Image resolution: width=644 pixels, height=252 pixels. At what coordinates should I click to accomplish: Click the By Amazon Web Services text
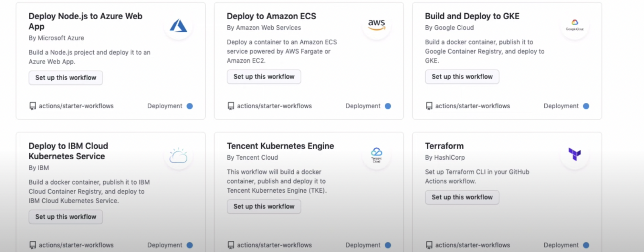[264, 28]
